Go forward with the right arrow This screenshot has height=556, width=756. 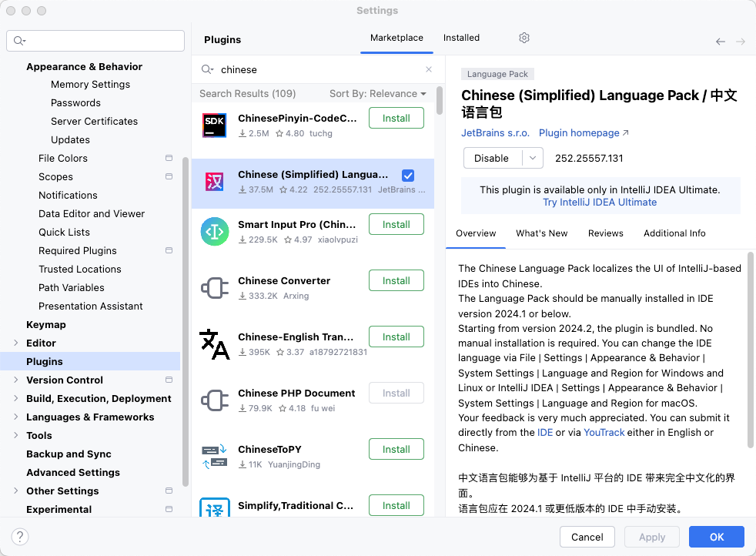click(741, 42)
